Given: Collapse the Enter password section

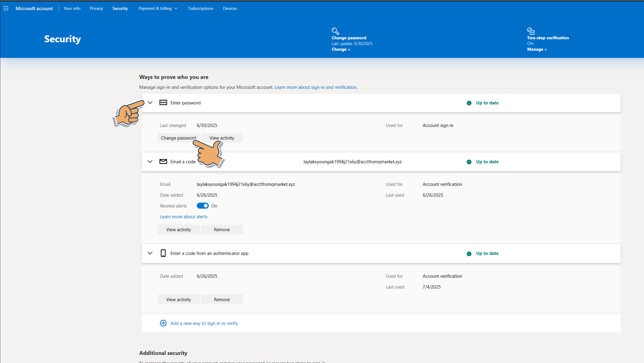Looking at the screenshot, I should [x=150, y=103].
